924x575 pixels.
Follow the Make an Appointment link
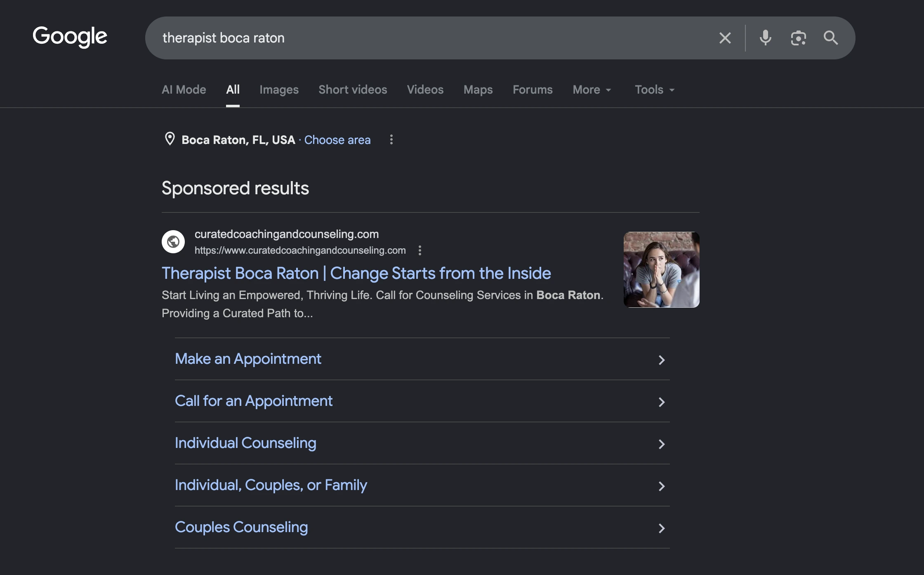tap(248, 359)
